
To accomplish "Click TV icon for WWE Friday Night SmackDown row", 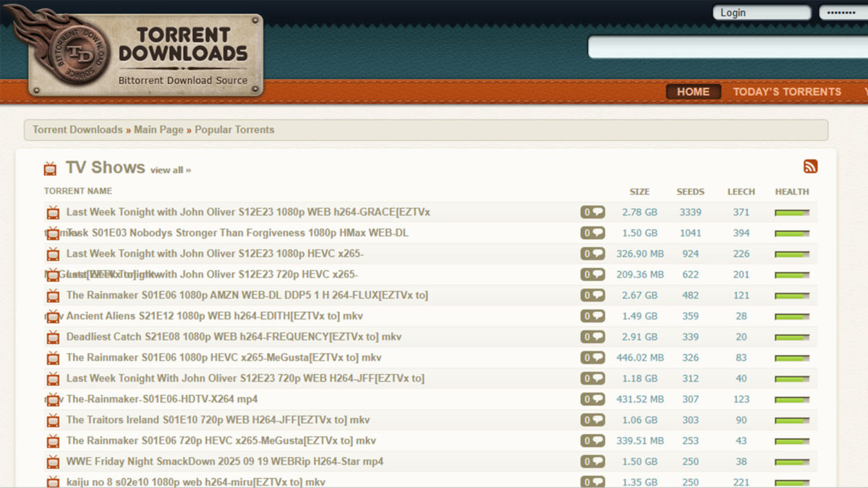I will point(53,462).
